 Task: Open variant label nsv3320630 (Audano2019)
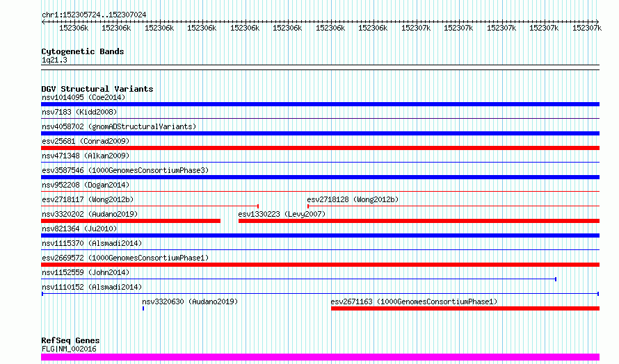point(190,301)
